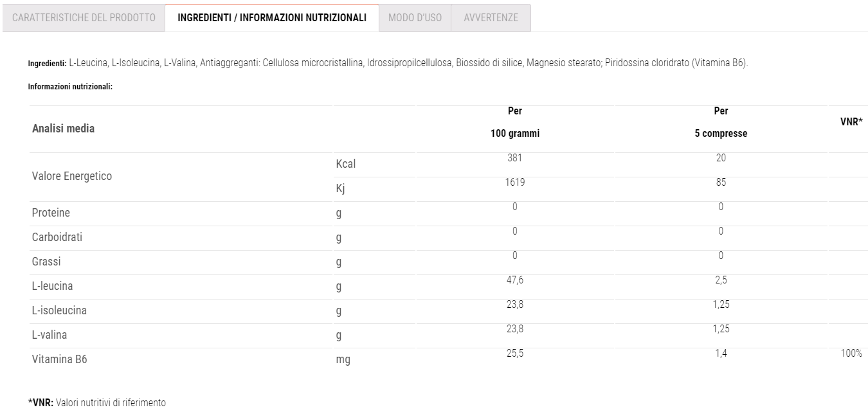This screenshot has width=868, height=412.
Task: Click the Informazioni nutrizionali heading
Action: pos(71,87)
